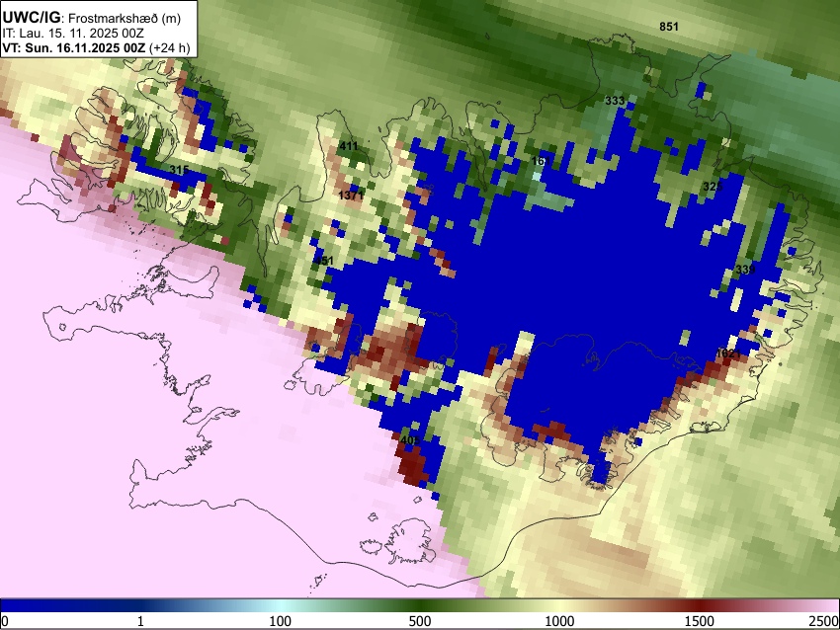840x630 pixels.
Task: Click the map value 333
Action: coord(615,101)
